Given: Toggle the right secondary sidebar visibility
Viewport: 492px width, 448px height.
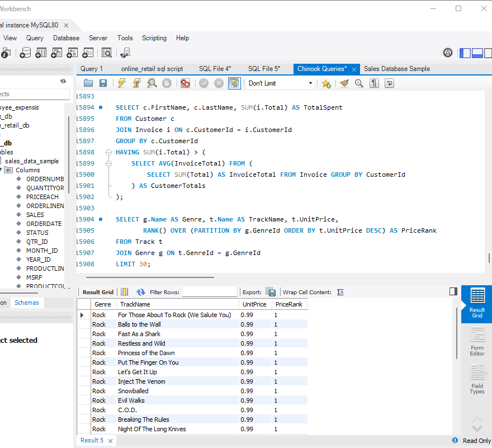Looking at the screenshot, I should [488, 53].
